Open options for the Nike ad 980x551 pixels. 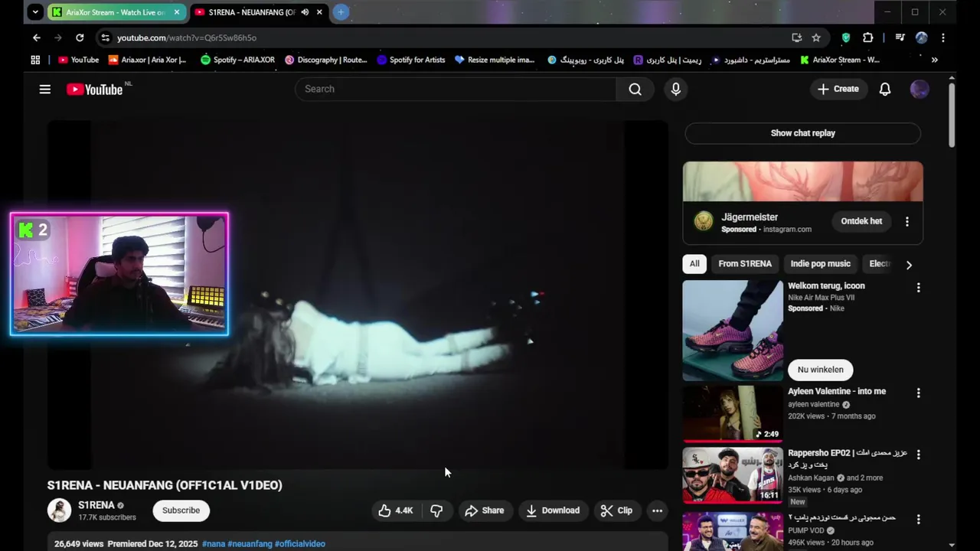click(919, 288)
